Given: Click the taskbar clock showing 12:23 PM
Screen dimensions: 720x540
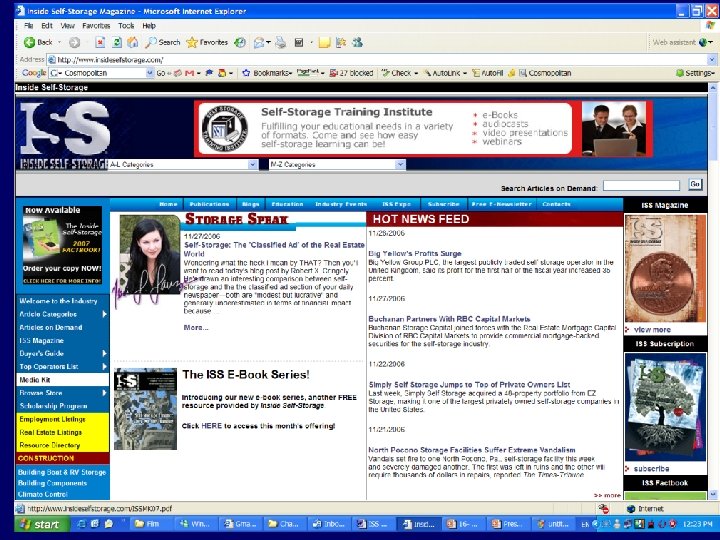Looking at the screenshot, I should (698, 524).
